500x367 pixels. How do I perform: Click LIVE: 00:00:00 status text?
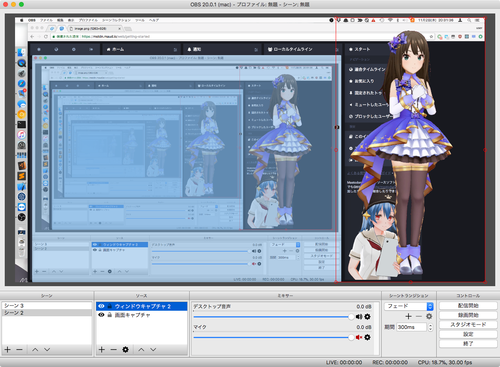pyautogui.click(x=344, y=362)
